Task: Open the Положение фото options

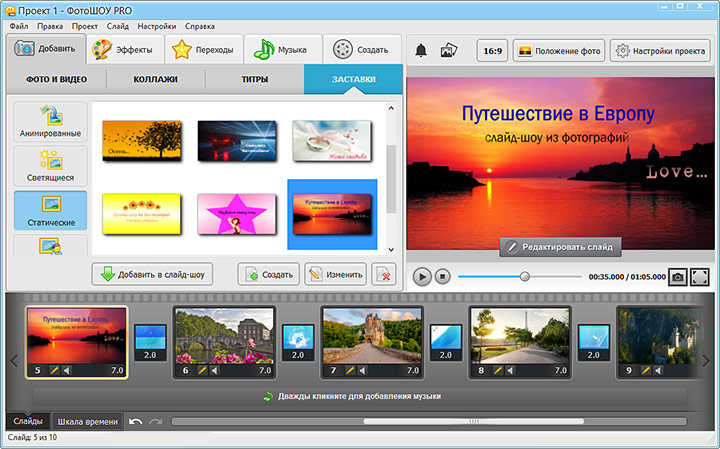Action: tap(558, 51)
